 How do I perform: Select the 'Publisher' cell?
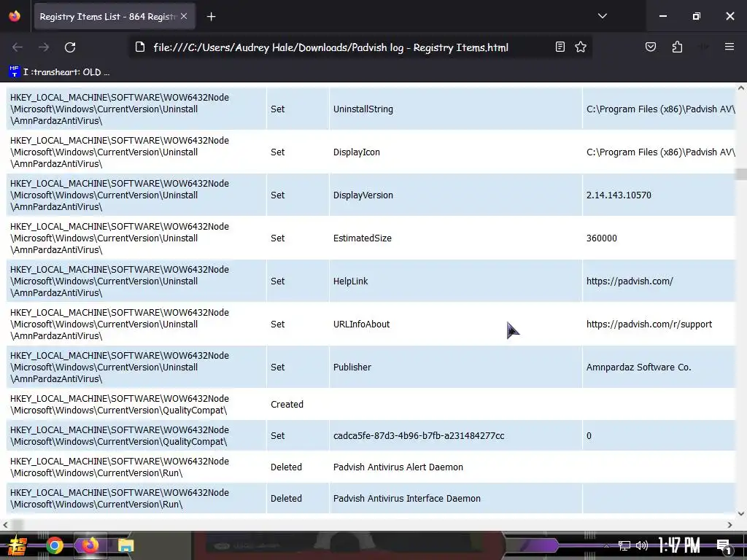pyautogui.click(x=455, y=367)
